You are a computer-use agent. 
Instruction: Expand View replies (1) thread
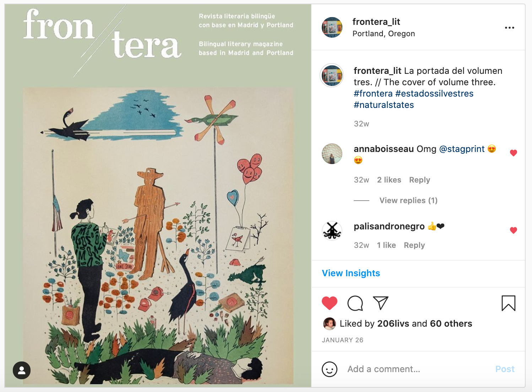pyautogui.click(x=408, y=200)
